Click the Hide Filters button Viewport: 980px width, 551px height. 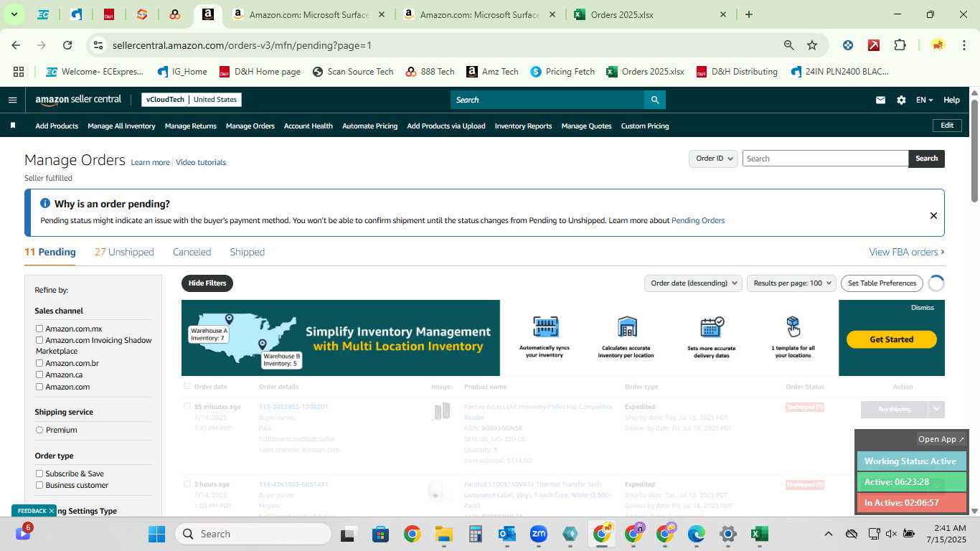click(x=207, y=283)
